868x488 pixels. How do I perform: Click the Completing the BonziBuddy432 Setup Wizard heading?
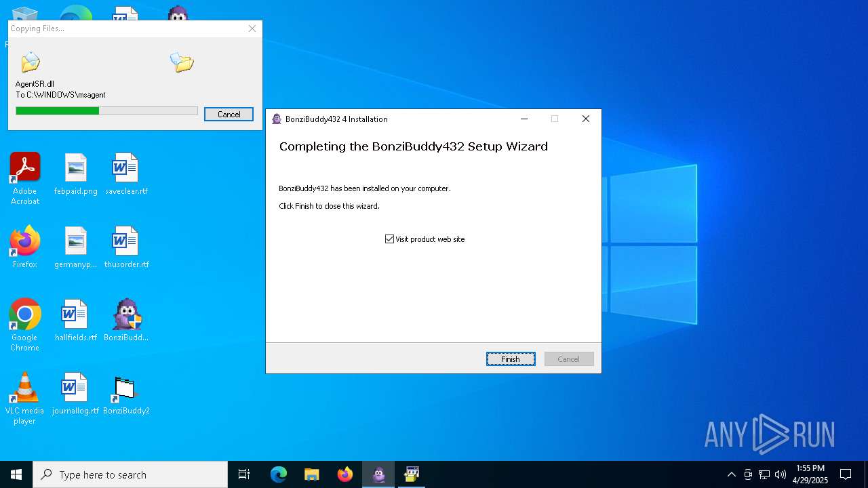[414, 146]
